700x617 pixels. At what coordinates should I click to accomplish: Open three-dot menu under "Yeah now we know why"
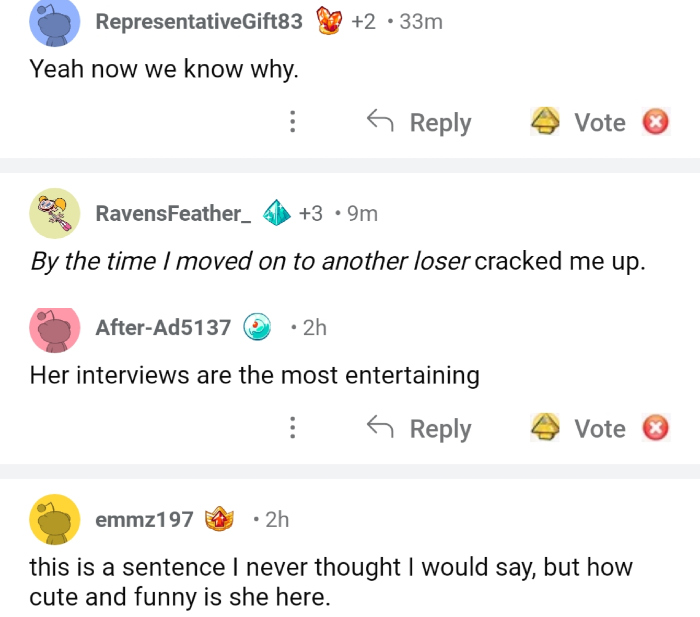click(x=292, y=123)
